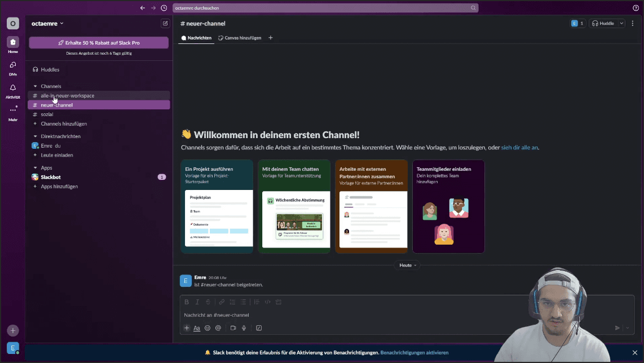Open the alle-in-neuer-workspace channel
The height and width of the screenshot is (363, 644).
(x=99, y=96)
